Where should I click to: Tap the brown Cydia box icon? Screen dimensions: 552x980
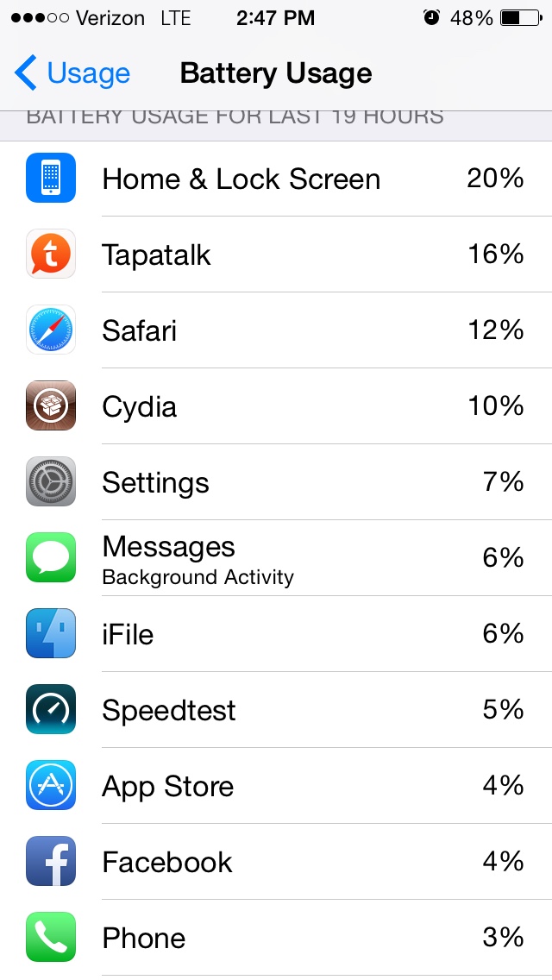pos(51,405)
